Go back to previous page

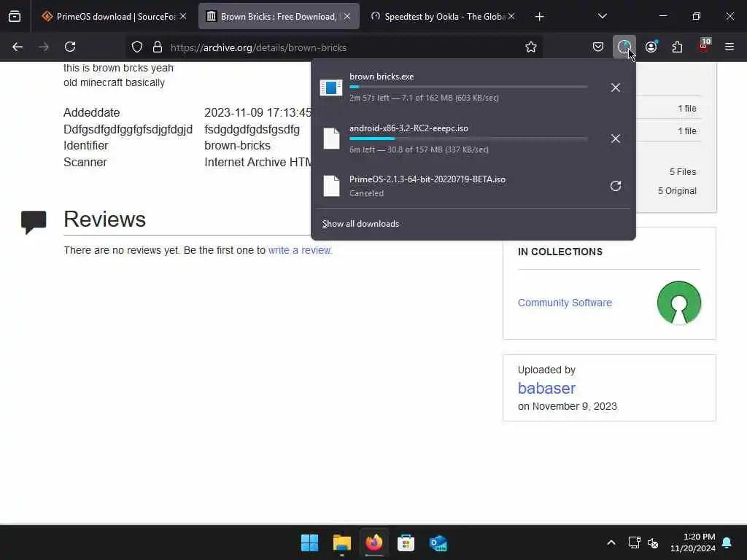pos(18,47)
